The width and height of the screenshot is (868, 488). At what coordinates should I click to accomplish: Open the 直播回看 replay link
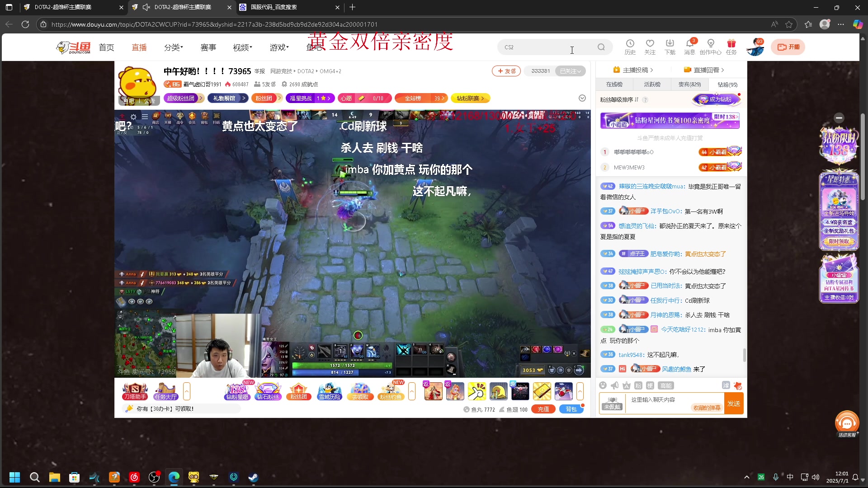tap(704, 70)
